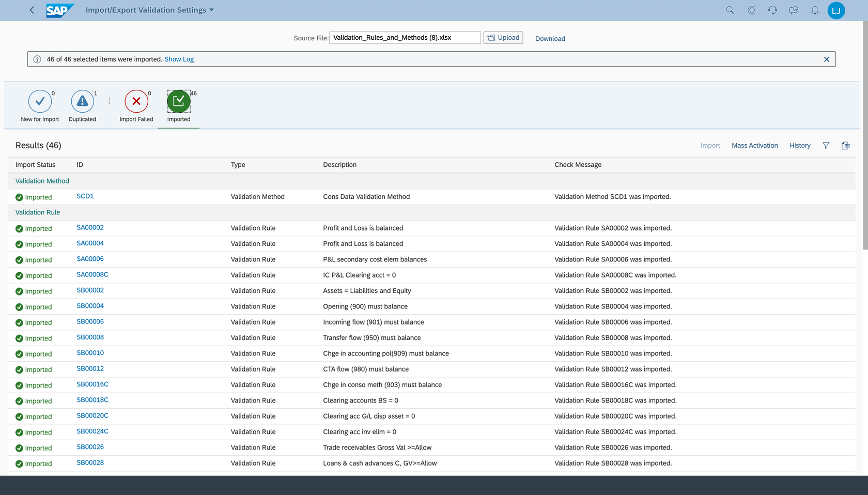The image size is (868, 495).
Task: Select the Import Failed filter icon
Action: (136, 101)
